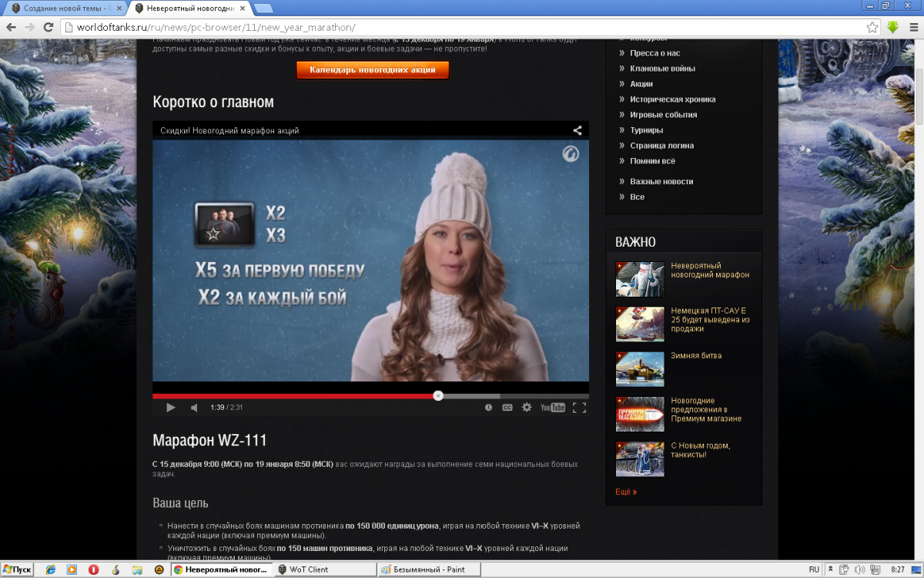This screenshot has width=924, height=578.
Task: Click the browser Forward arrow
Action: click(30, 27)
